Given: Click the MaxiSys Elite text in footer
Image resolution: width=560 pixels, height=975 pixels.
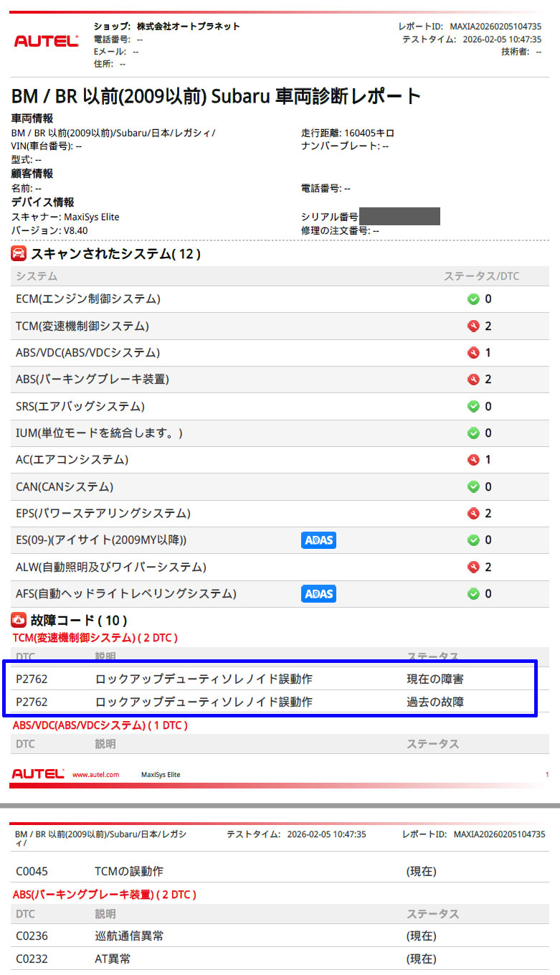Looking at the screenshot, I should [x=161, y=775].
